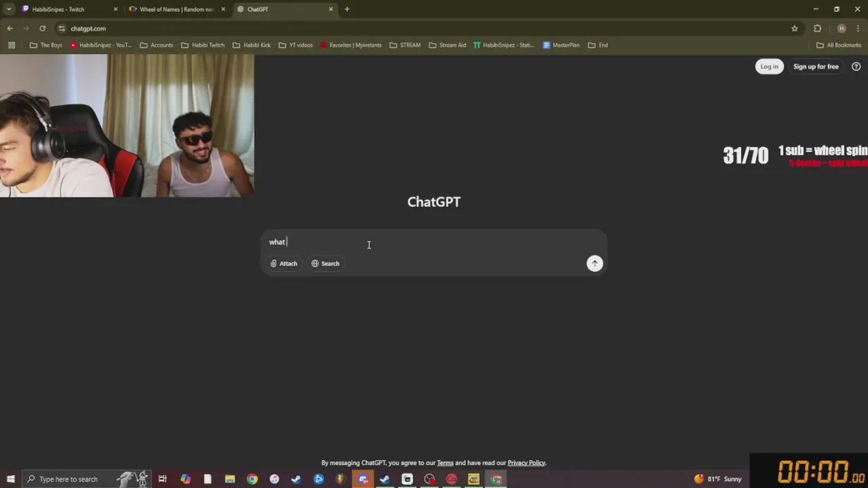Image resolution: width=868 pixels, height=488 pixels.
Task: View site information icon in address bar
Action: pyautogui.click(x=62, y=28)
